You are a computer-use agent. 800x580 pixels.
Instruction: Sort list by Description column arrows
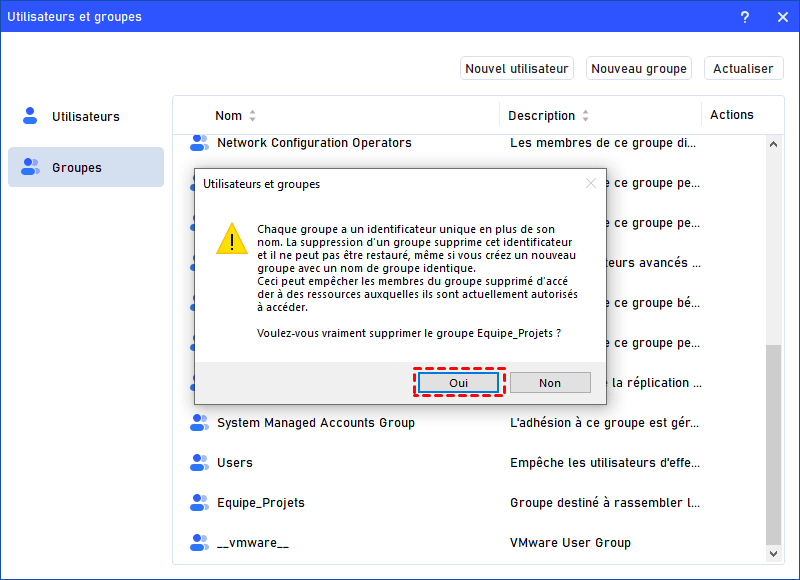586,116
